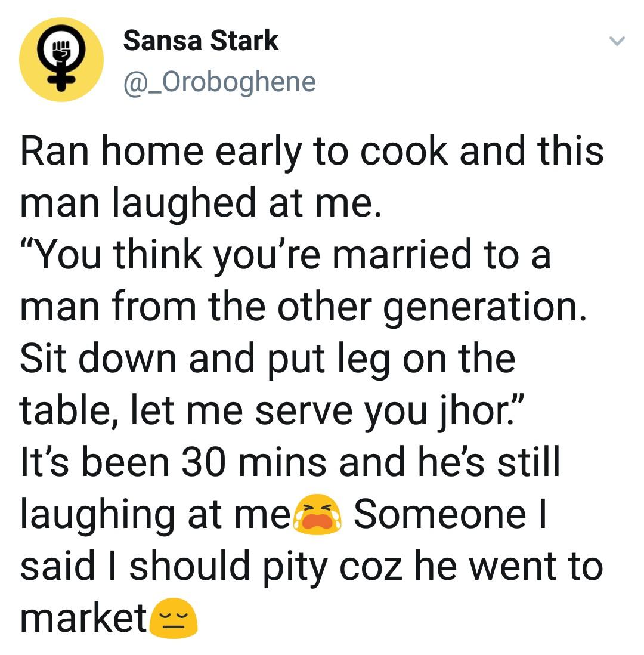This screenshot has height=655, width=644.
Task: Open the yellow feminist fist profile avatar
Action: coord(61,59)
